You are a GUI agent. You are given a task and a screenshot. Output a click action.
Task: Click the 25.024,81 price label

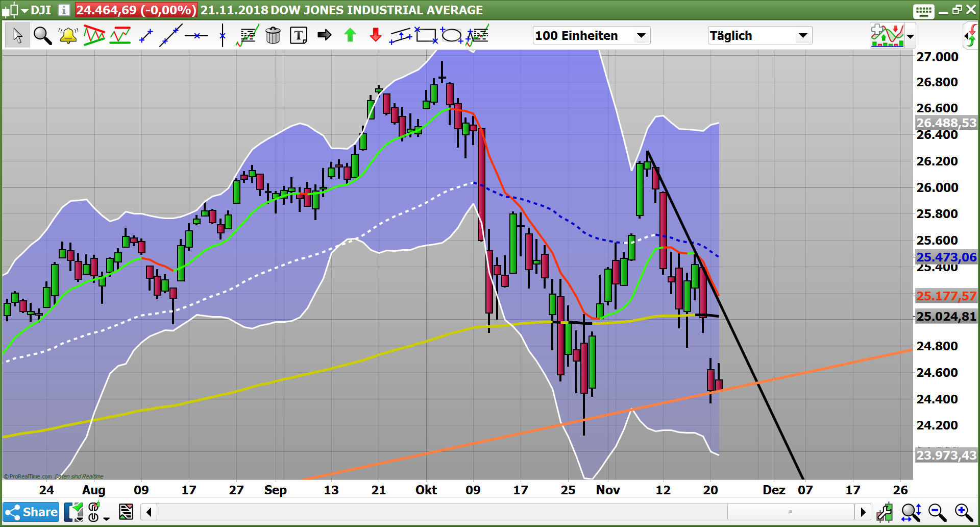click(x=946, y=317)
